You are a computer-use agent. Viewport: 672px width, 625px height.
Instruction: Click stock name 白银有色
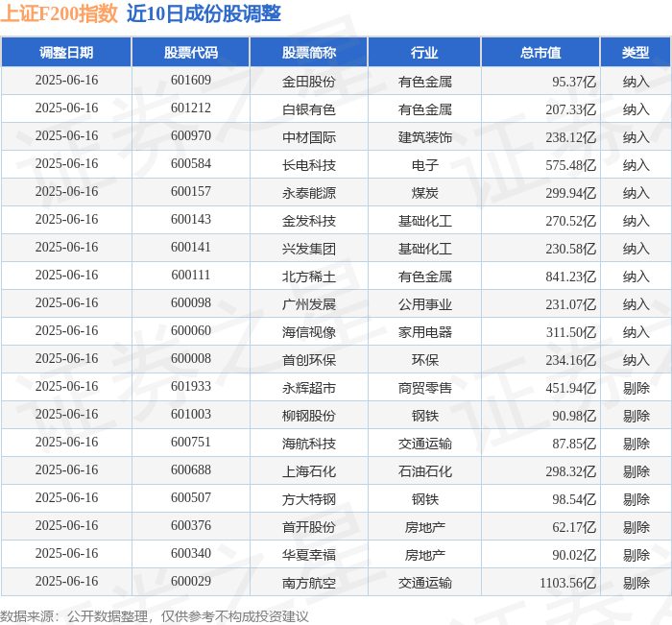point(308,109)
